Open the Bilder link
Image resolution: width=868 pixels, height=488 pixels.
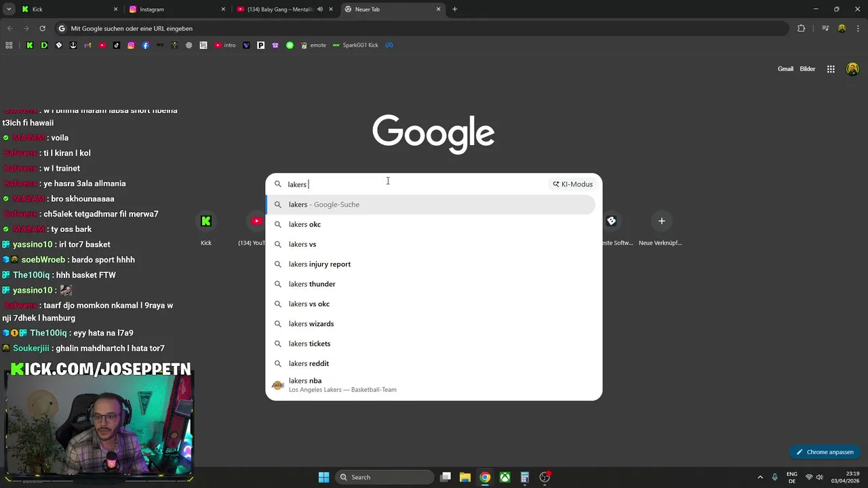tap(808, 69)
